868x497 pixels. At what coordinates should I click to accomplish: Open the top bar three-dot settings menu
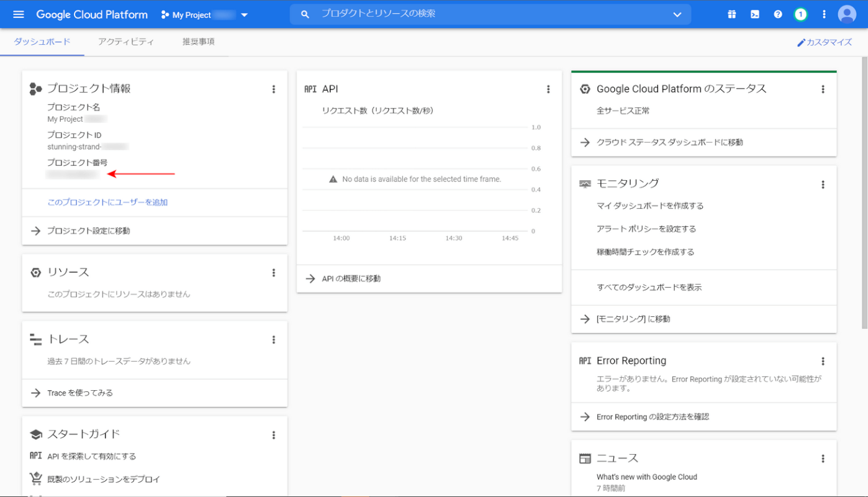click(x=824, y=14)
